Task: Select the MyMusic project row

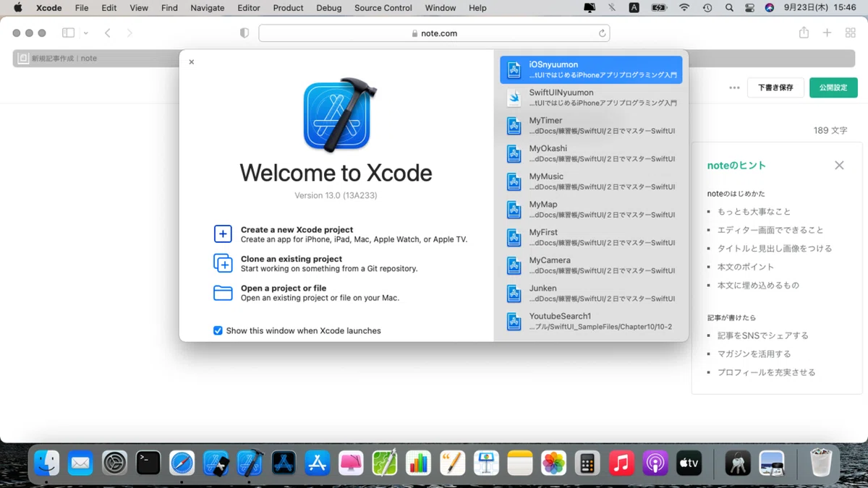Action: (x=591, y=181)
